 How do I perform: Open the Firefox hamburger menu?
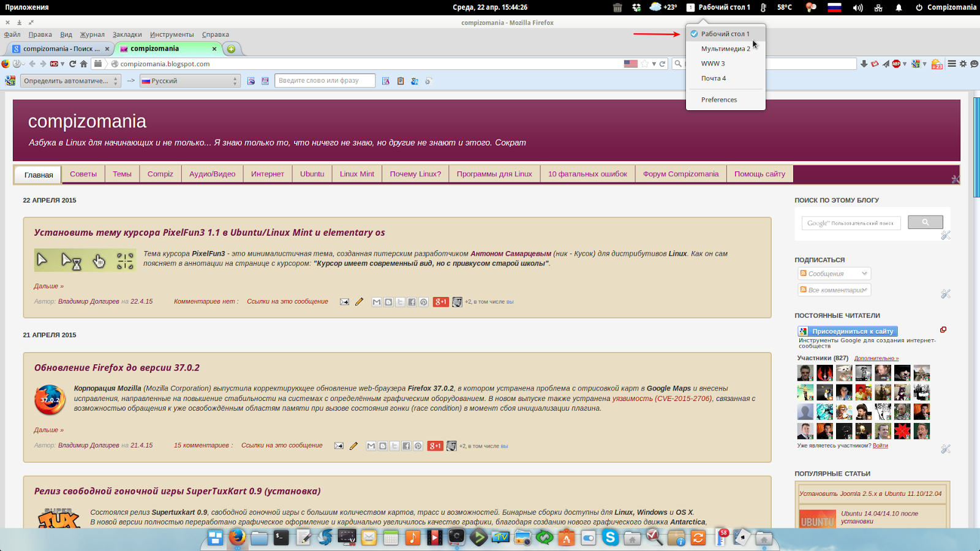pos(952,64)
